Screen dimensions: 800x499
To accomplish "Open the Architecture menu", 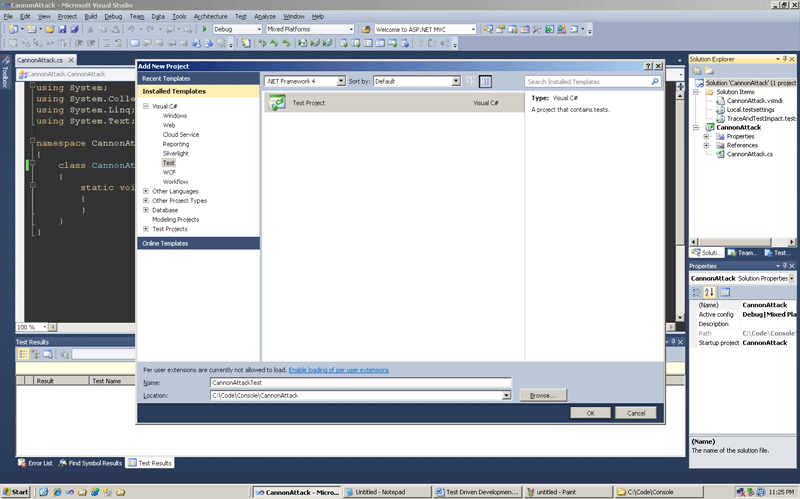I will pyautogui.click(x=210, y=16).
